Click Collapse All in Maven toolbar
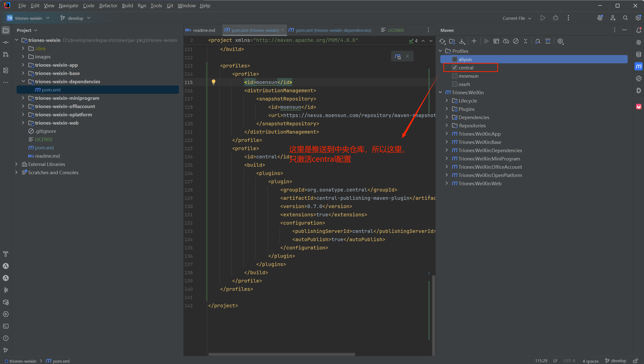644x364 pixels. pos(526,41)
